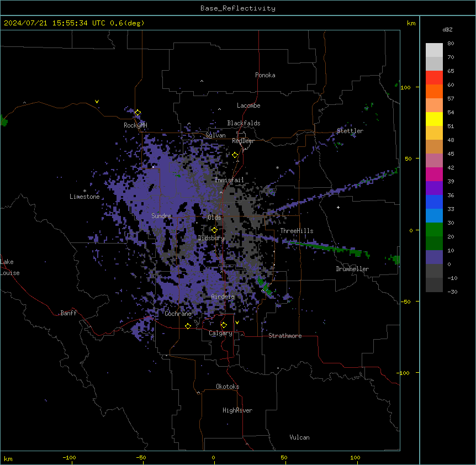Click the RockyMH town label
The height and width of the screenshot is (465, 476).
(x=135, y=125)
